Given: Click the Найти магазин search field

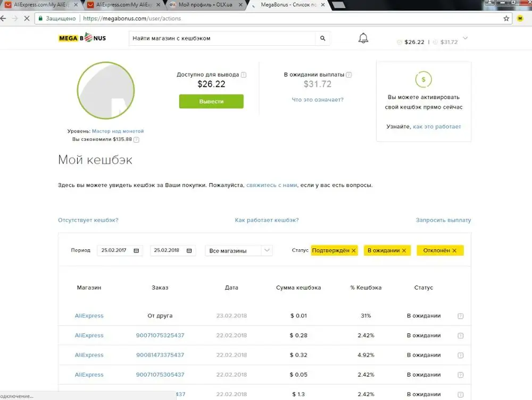Looking at the screenshot, I should point(222,38).
